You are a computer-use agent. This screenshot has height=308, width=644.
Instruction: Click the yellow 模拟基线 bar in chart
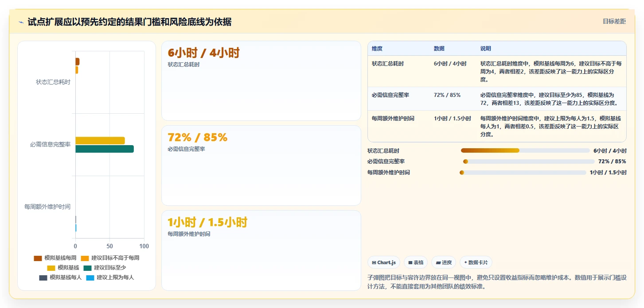click(100, 140)
